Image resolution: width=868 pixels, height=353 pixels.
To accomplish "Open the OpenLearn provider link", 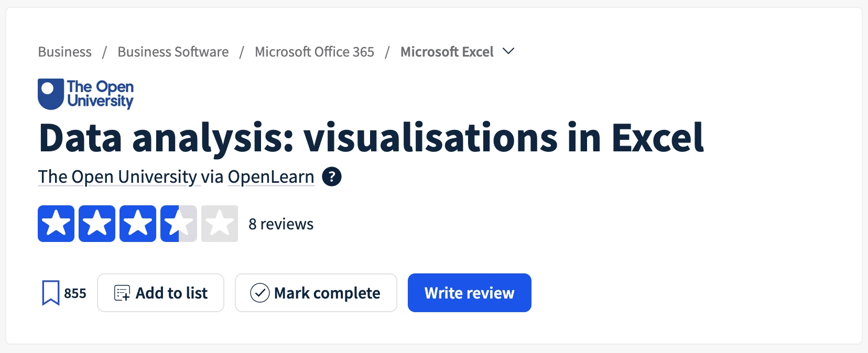I will [x=270, y=177].
